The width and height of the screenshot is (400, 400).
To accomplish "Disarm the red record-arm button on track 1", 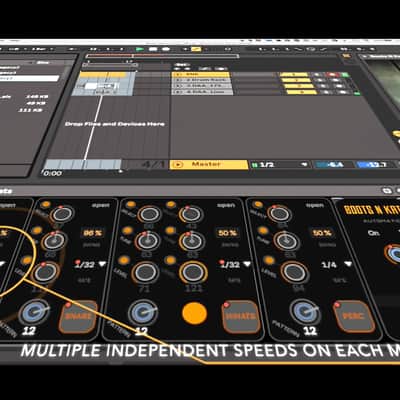I will [333, 75].
